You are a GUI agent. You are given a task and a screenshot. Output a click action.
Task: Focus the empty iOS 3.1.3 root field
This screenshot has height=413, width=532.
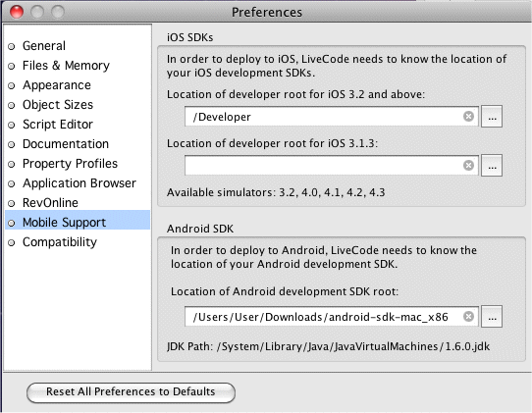click(x=332, y=166)
